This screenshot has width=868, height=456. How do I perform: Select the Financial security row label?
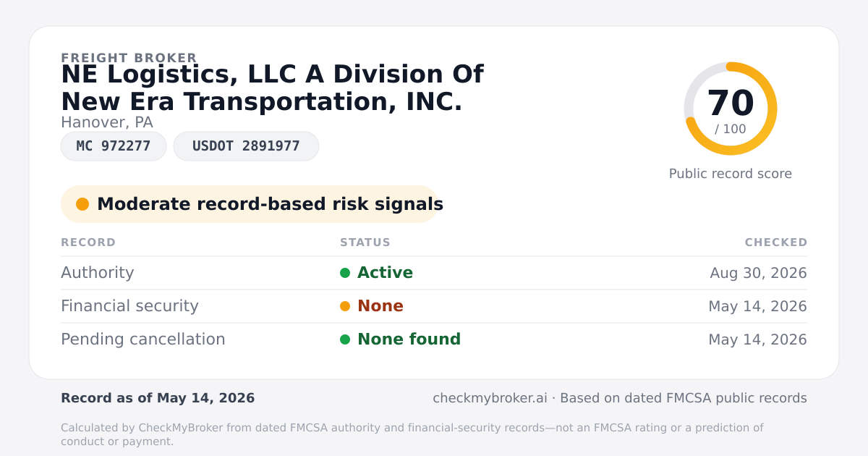point(129,306)
